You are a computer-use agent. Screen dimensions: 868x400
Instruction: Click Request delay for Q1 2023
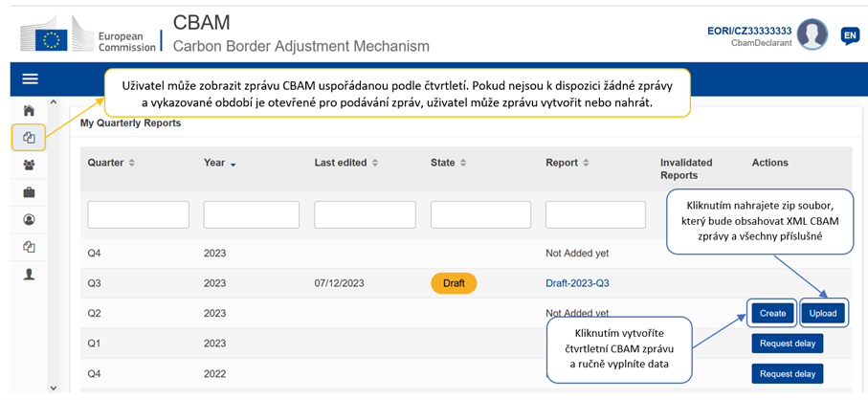[x=788, y=344]
